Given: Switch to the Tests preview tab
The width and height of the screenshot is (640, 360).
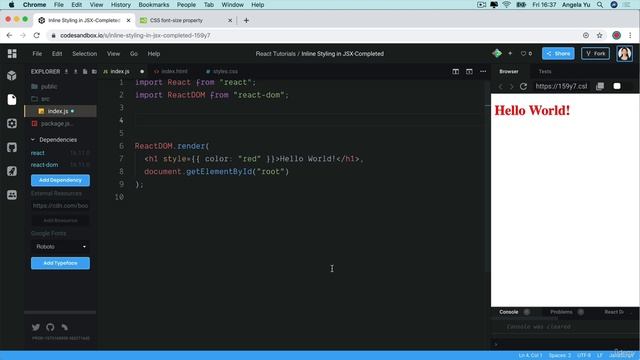Looking at the screenshot, I should point(545,71).
